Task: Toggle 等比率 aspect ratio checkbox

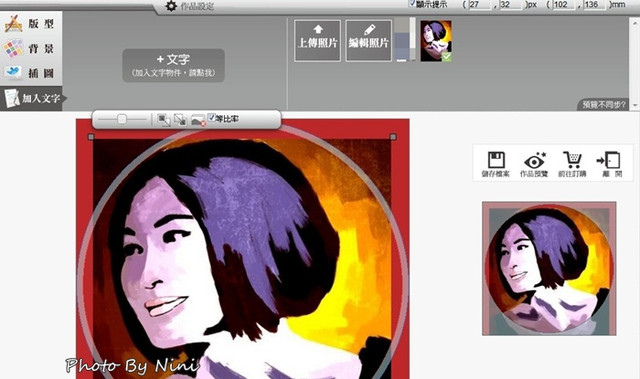Action: click(211, 117)
